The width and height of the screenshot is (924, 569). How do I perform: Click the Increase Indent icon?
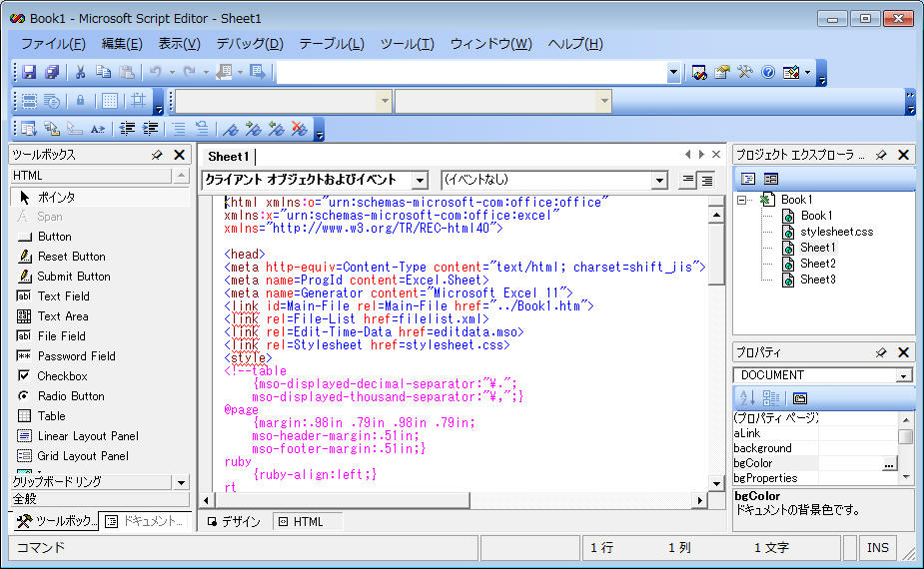click(149, 128)
